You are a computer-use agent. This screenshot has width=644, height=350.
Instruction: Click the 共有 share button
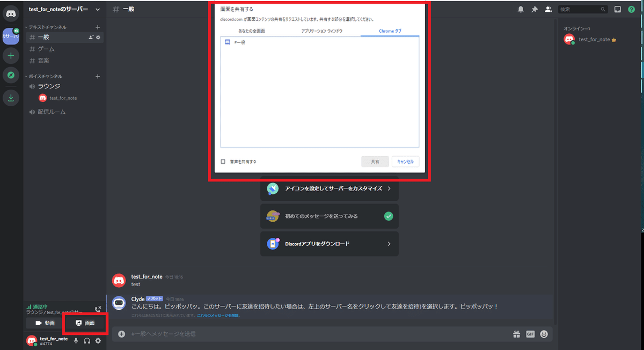pos(375,161)
